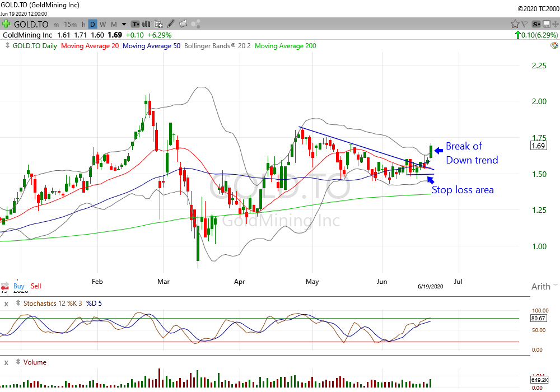
Task: Switch to 15m timeframe
Action: tap(71, 25)
